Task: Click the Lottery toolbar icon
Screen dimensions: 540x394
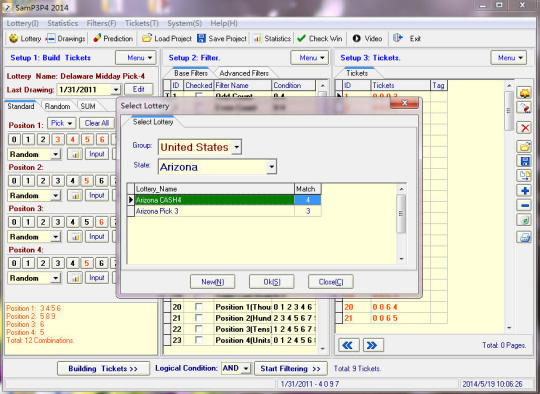Action: coord(13,38)
